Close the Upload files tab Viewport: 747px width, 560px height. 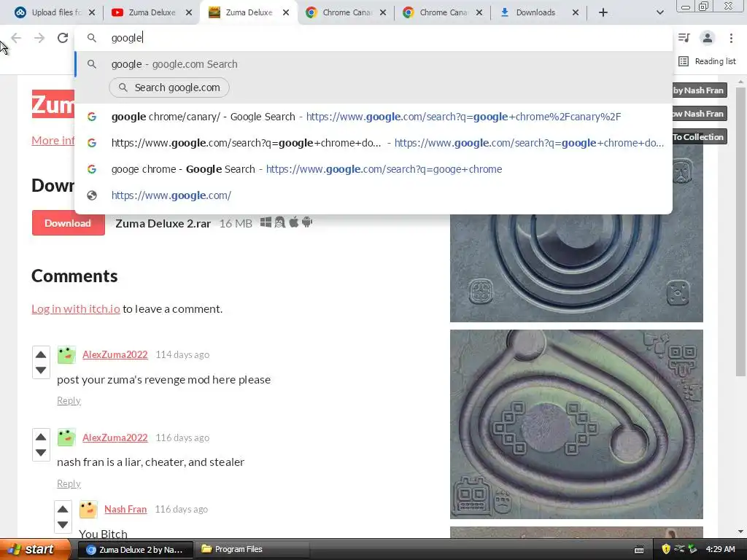click(92, 12)
